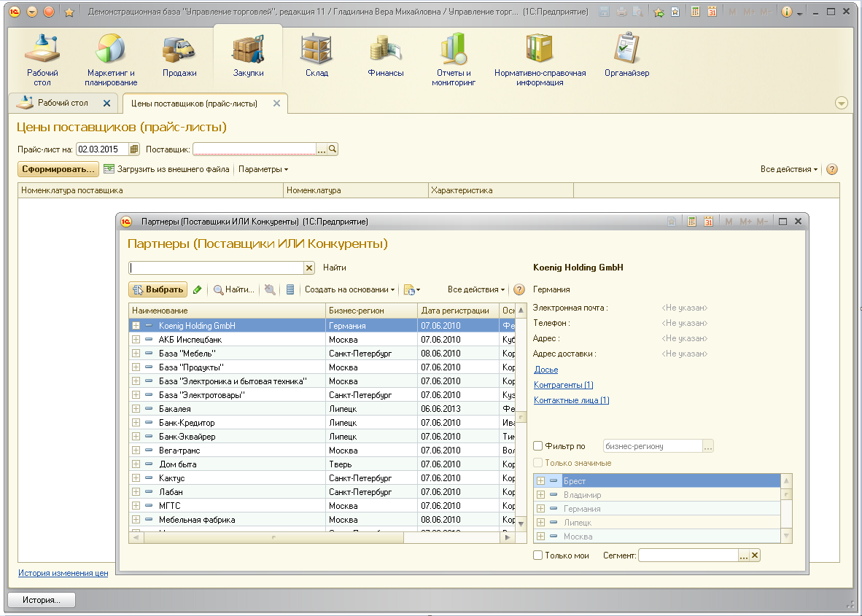Click Загрузить из внешнего файла
The height and width of the screenshot is (616, 862).
click(x=166, y=169)
